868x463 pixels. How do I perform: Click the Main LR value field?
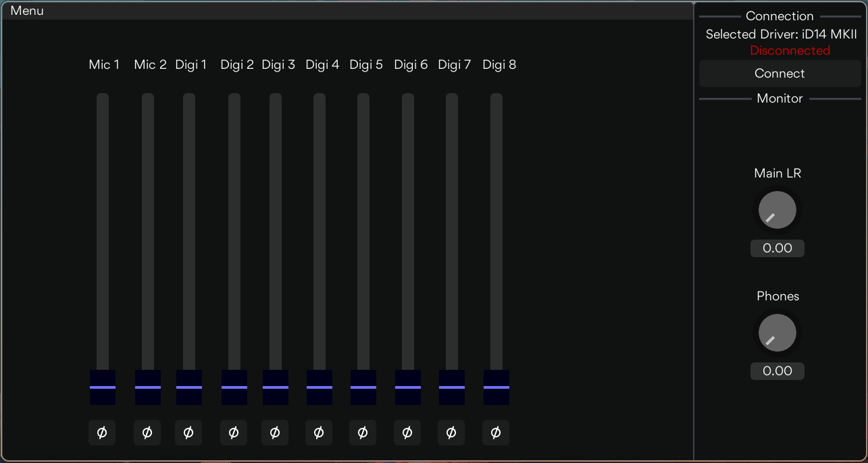pyautogui.click(x=777, y=248)
